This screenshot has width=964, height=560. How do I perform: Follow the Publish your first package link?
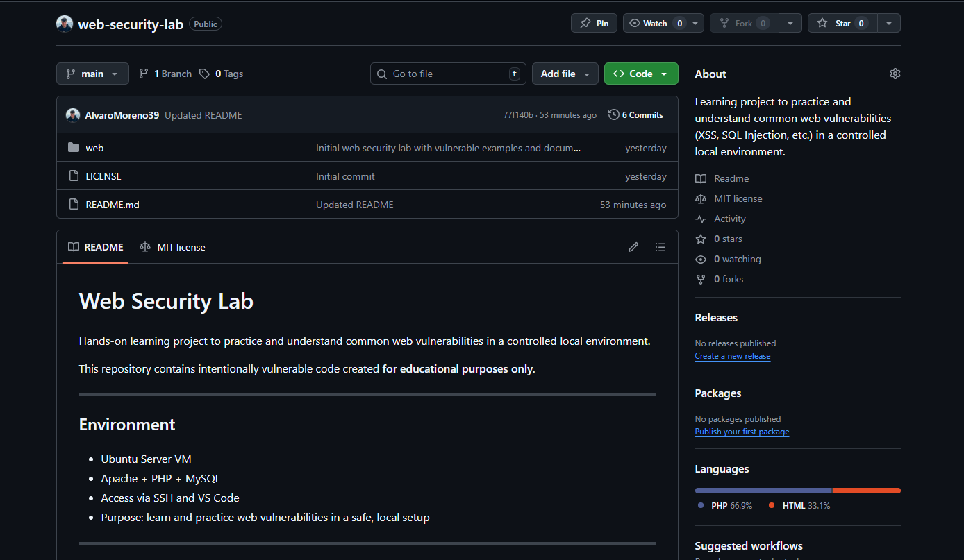(742, 431)
